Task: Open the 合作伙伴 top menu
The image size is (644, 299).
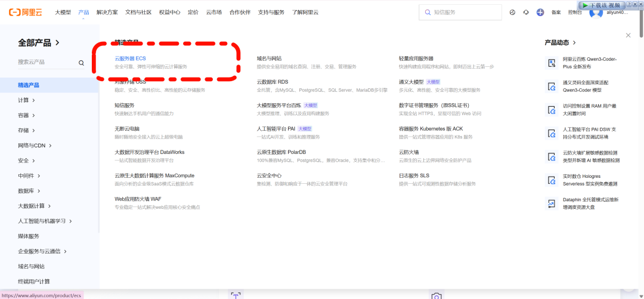Action: point(240,13)
